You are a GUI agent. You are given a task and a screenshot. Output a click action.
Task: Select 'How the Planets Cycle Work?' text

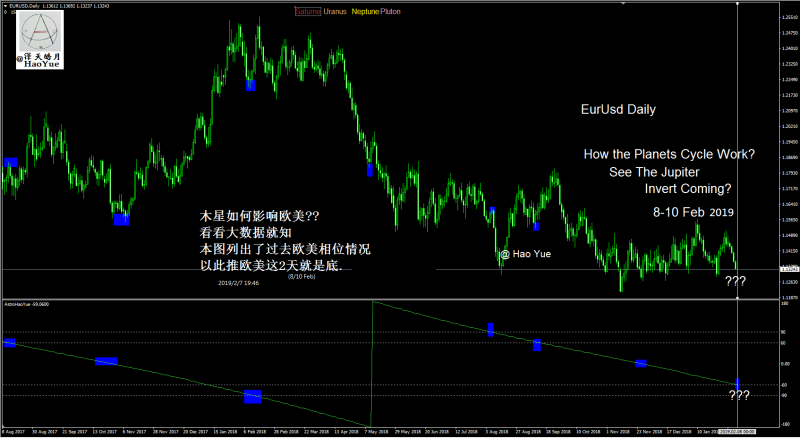pyautogui.click(x=669, y=154)
